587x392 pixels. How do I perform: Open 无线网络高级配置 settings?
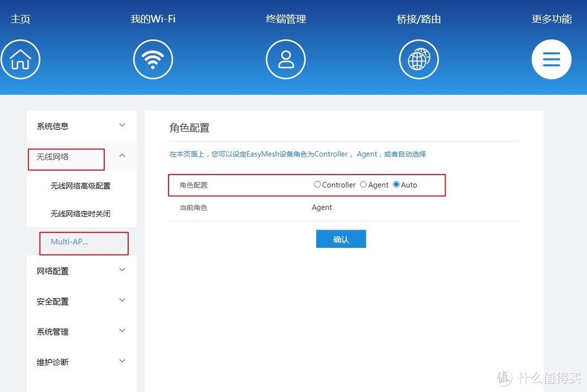click(x=80, y=185)
